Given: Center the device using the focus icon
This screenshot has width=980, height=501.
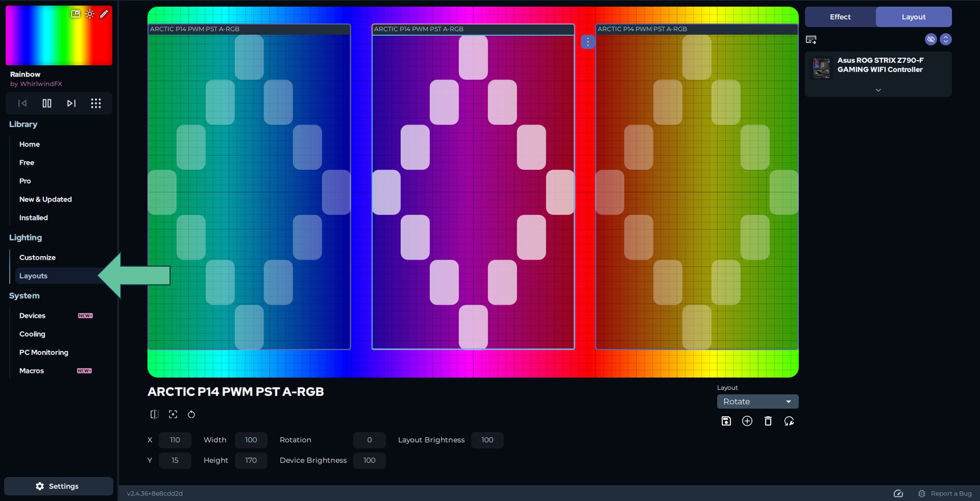Looking at the screenshot, I should tap(173, 414).
